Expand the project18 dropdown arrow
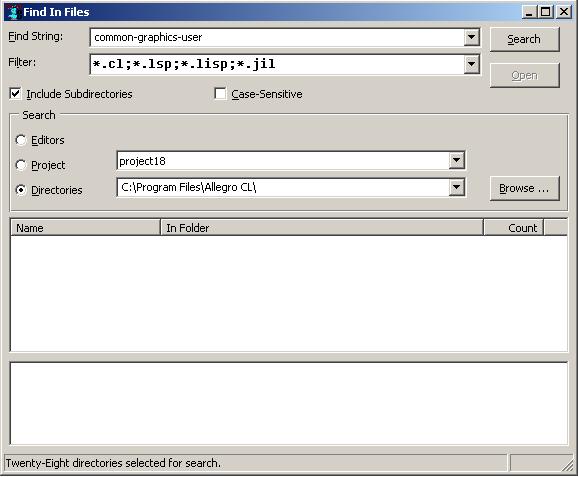Image resolution: width=578 pixels, height=477 pixels. pyautogui.click(x=456, y=161)
